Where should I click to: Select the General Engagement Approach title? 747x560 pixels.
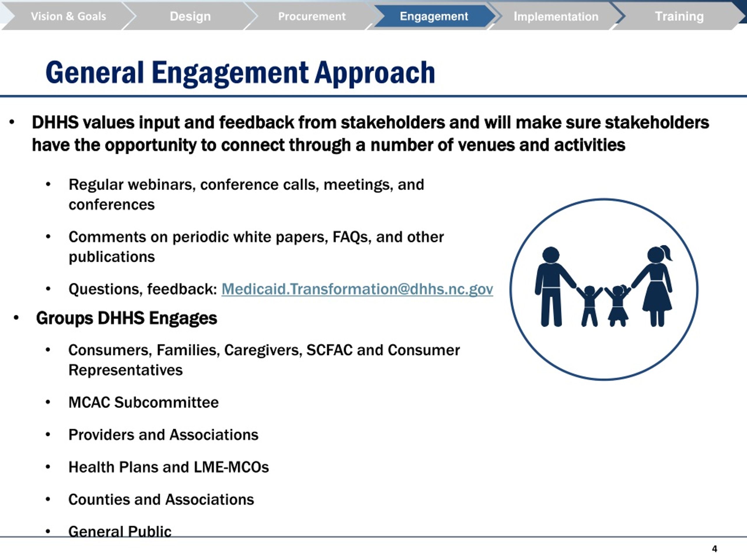tap(240, 73)
